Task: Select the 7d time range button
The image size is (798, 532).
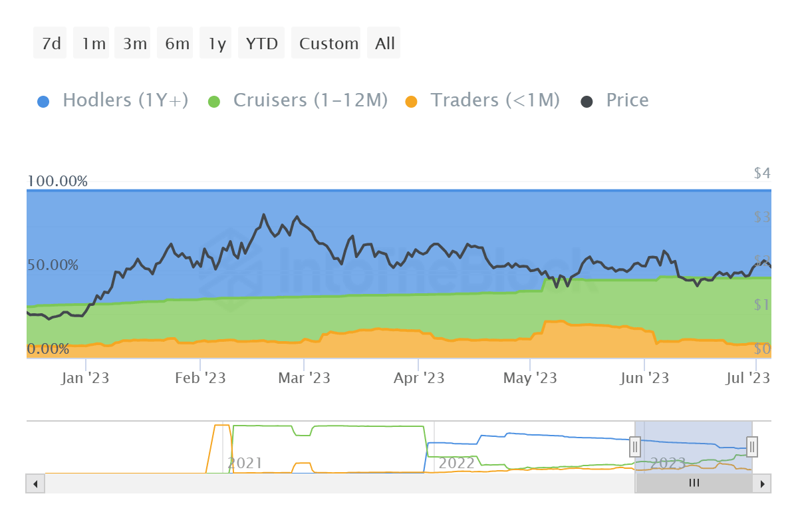Action: click(51, 43)
